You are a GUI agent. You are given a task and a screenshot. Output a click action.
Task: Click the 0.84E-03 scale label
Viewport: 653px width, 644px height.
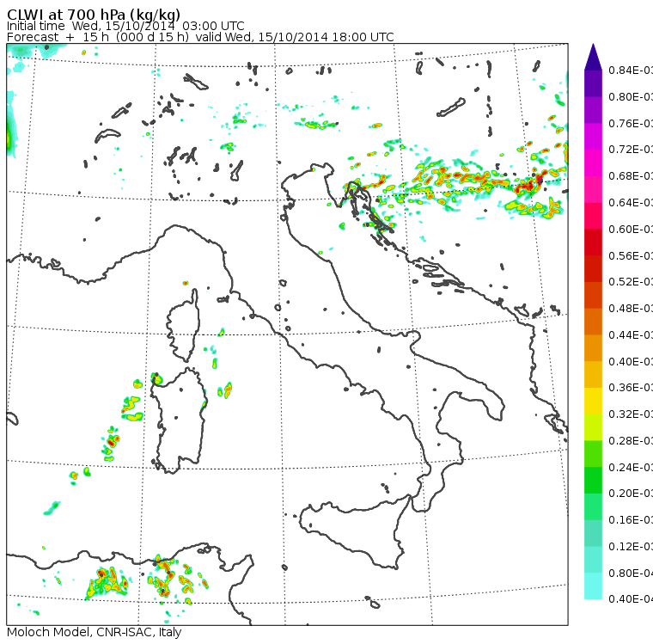click(x=631, y=70)
